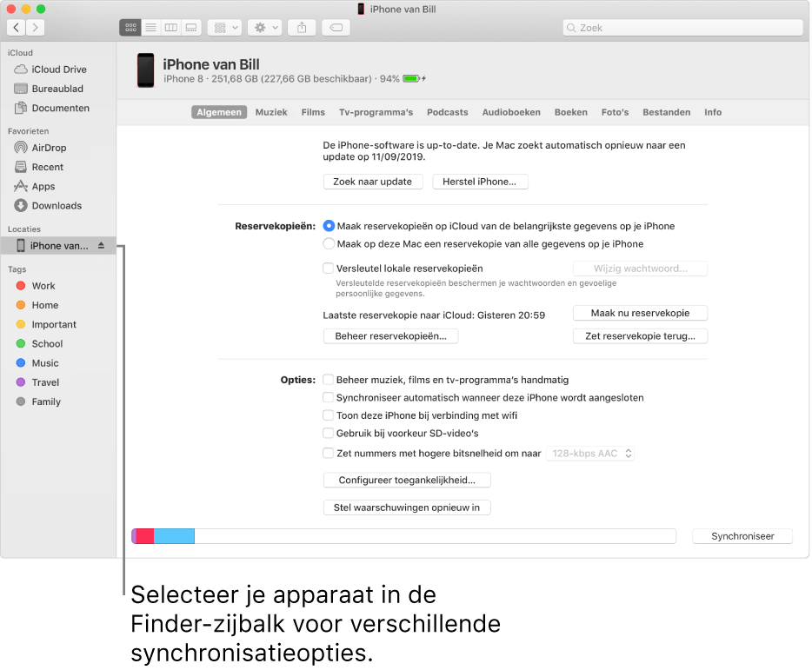Open the 128-kbps AAC bitrate dropdown
This screenshot has width=812, height=670.
[x=590, y=454]
